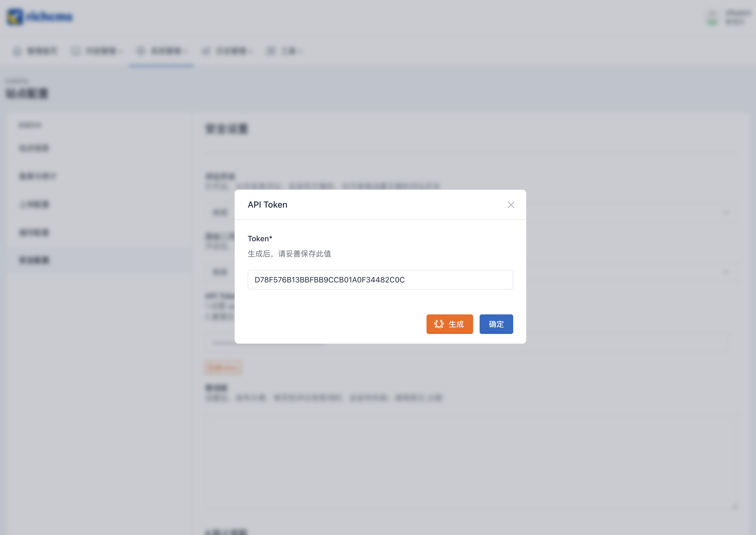Screen dimensions: 756x535
Task: Confirm the token with 确定 button
Action: [496, 324]
